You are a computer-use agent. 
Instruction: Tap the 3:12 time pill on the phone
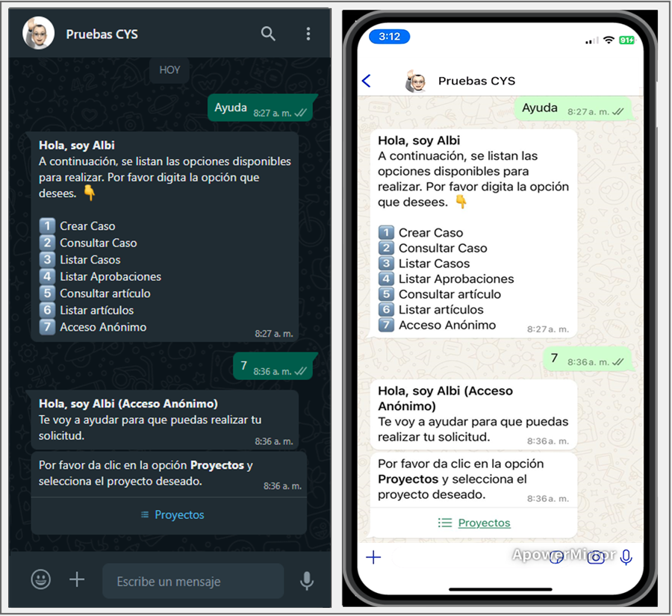(x=389, y=37)
